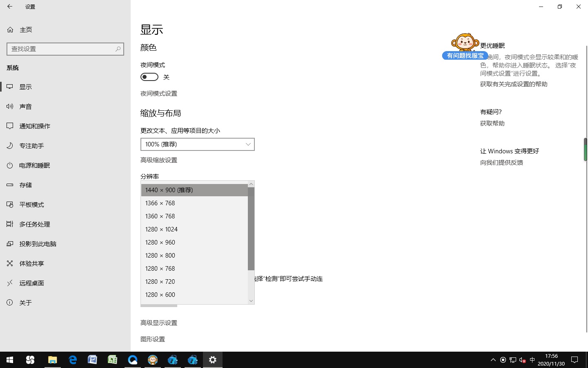The image size is (588, 368).
Task: Open the monkey app in taskbar
Action: (x=153, y=360)
